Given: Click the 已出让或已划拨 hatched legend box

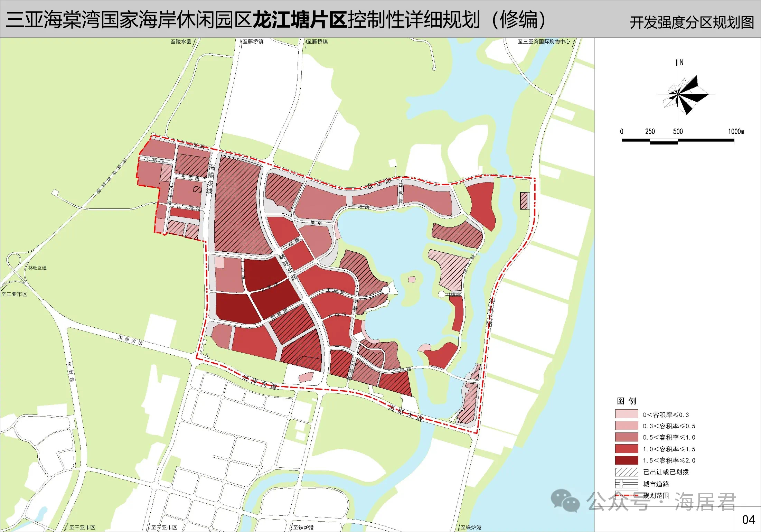Looking at the screenshot, I should 626,472.
